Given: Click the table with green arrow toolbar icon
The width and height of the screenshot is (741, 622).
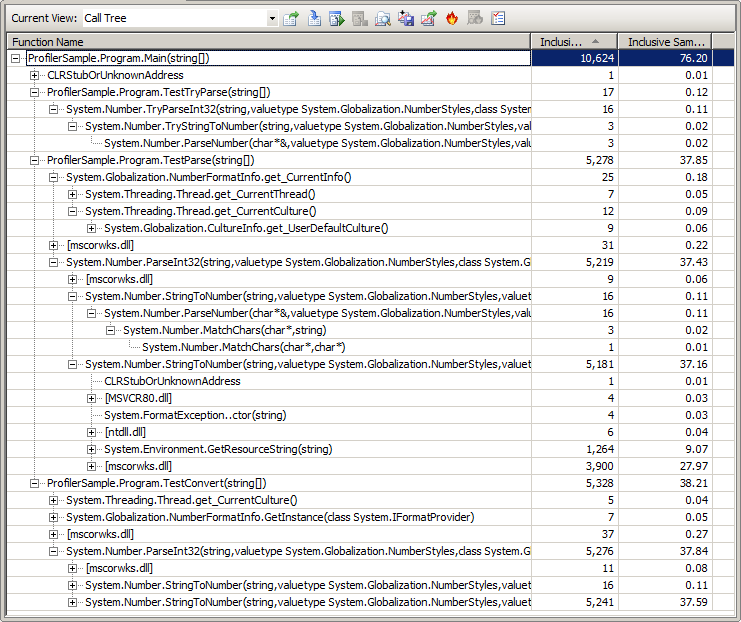Looking at the screenshot, I should 291,18.
